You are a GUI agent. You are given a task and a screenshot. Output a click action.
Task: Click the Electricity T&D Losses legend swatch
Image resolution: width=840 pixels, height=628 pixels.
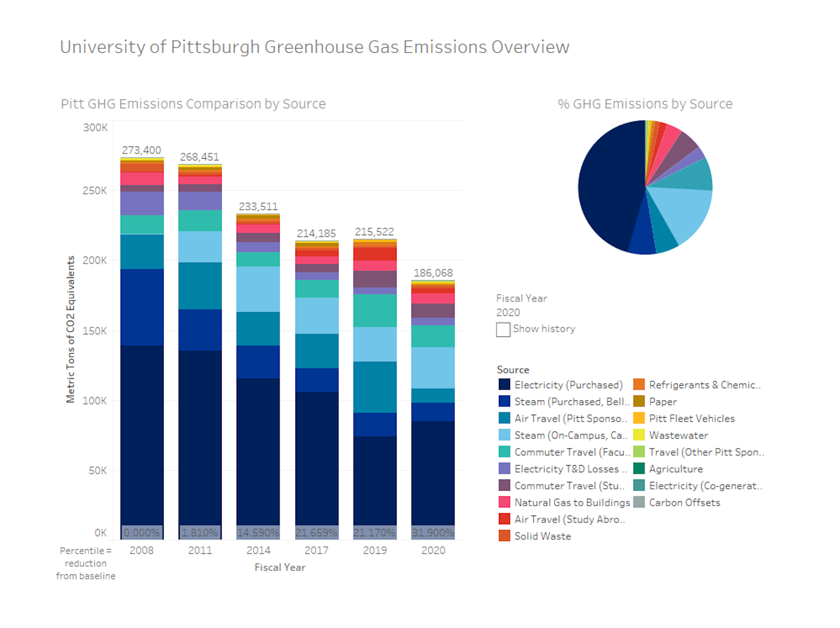coord(504,468)
